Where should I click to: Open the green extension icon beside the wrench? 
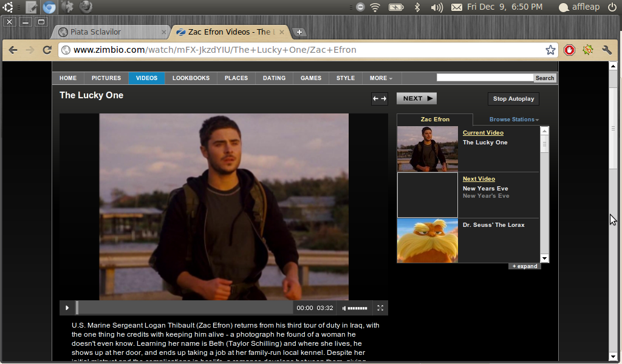click(588, 50)
